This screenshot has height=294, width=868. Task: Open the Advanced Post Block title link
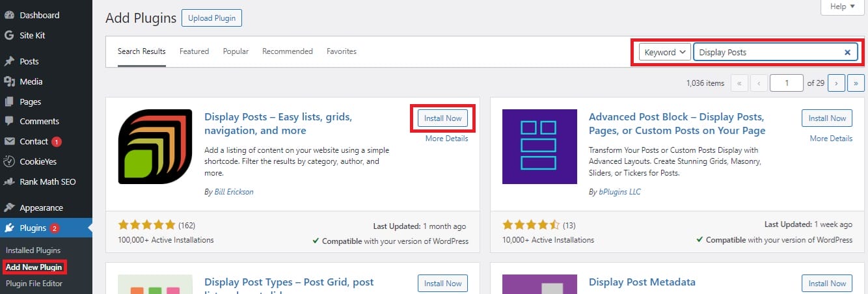click(677, 124)
